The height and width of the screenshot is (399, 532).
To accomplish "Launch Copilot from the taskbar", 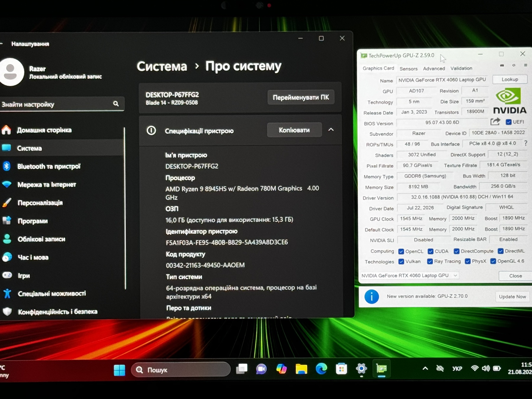I will click(281, 369).
